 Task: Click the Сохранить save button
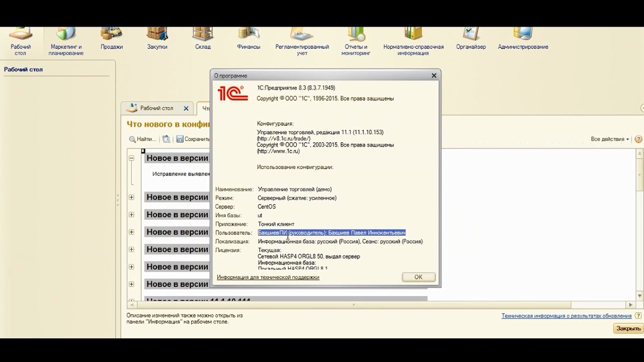pyautogui.click(x=193, y=139)
